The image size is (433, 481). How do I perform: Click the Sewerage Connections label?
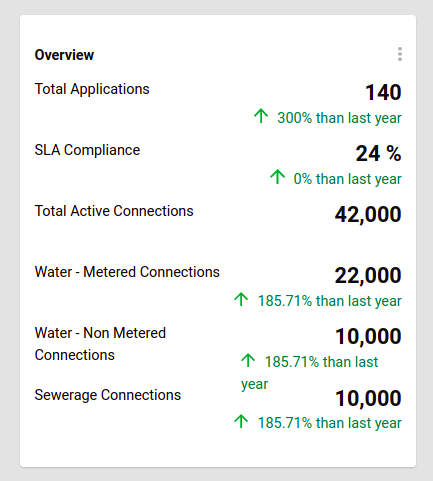(108, 395)
